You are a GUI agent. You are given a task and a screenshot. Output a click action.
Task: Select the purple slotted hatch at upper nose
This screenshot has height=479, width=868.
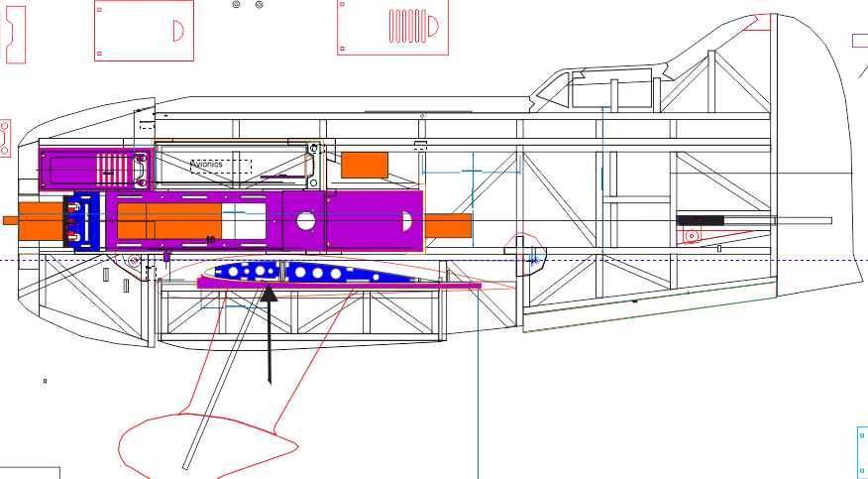point(95,170)
